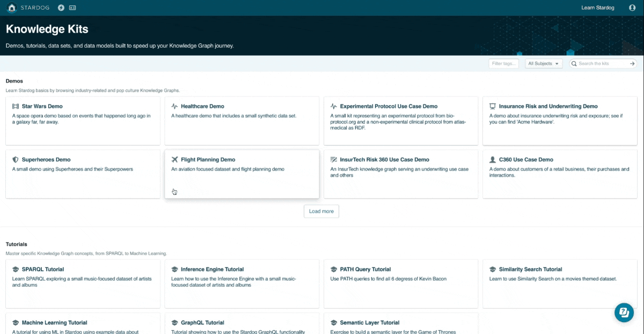Open the Similarity Search Tutorial title
This screenshot has width=644, height=334.
coord(531,269)
